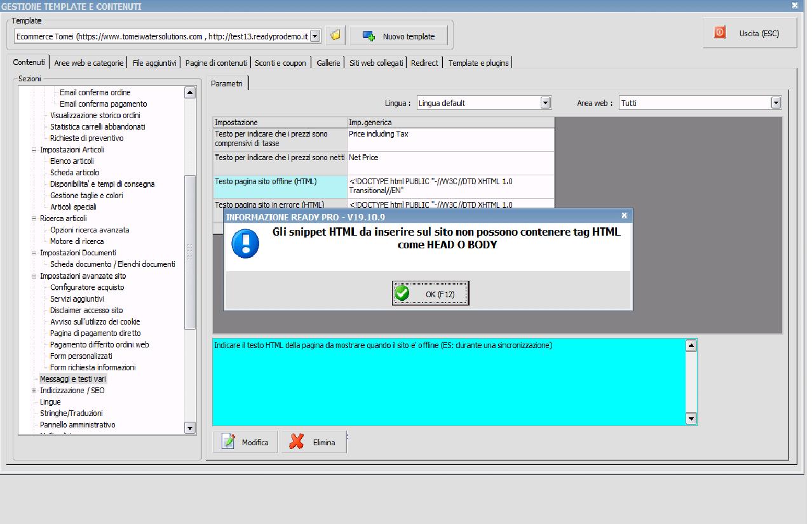The width and height of the screenshot is (812, 524).
Task: Click the Impostazione column header
Action: (x=280, y=122)
